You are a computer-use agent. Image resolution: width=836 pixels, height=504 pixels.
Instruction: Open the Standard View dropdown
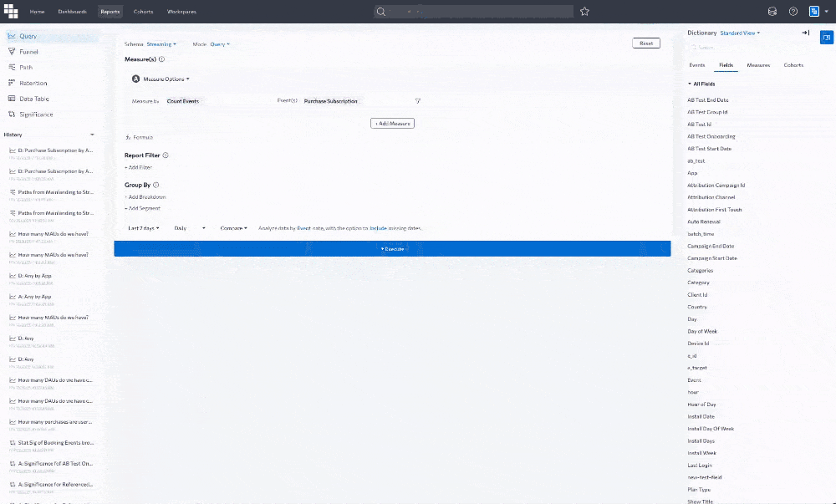740,33
